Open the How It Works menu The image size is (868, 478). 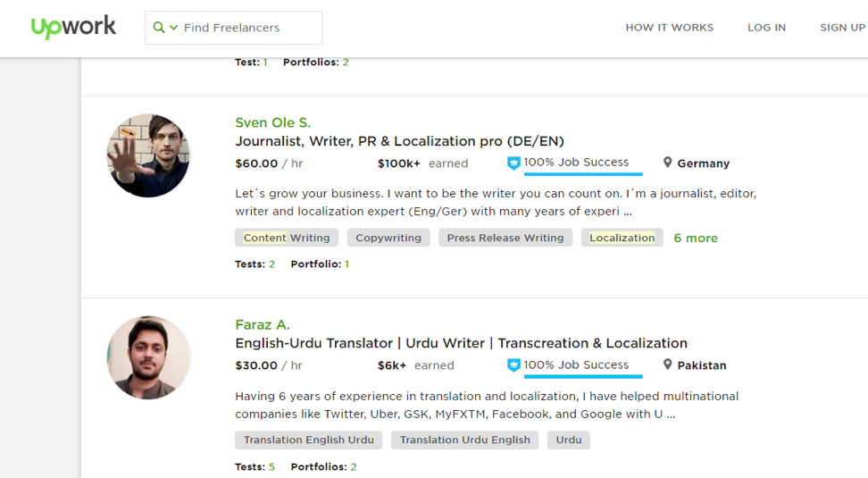point(669,28)
